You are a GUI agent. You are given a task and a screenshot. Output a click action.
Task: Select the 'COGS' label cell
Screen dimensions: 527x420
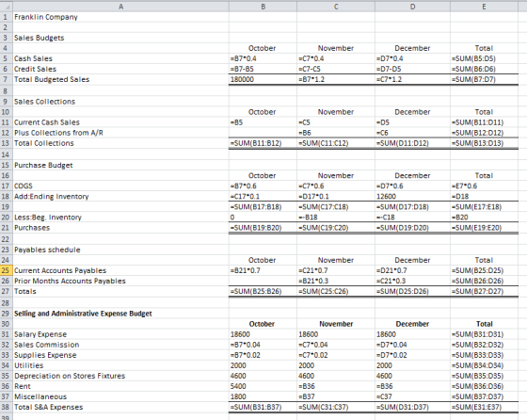click(x=121, y=186)
